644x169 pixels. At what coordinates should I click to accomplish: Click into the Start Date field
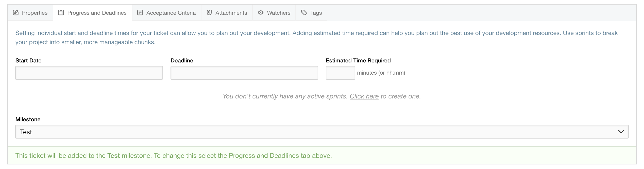(x=89, y=73)
